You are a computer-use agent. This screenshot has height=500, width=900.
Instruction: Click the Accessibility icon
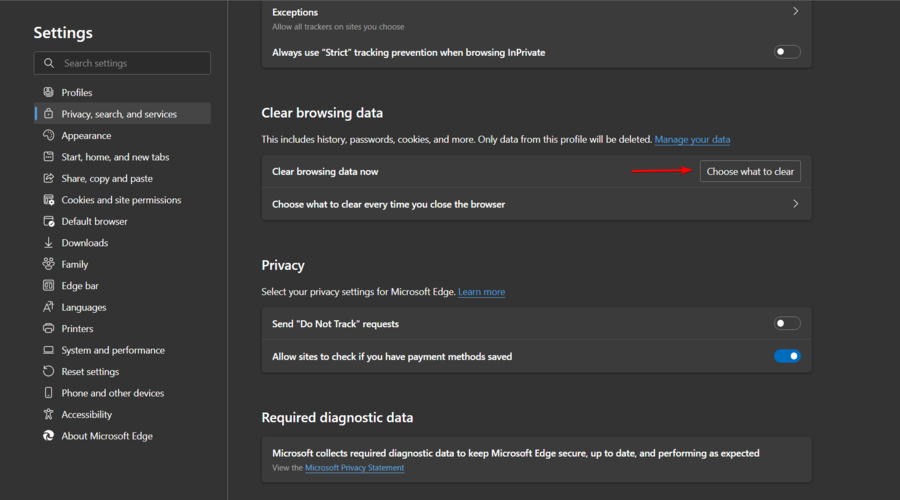tap(48, 415)
